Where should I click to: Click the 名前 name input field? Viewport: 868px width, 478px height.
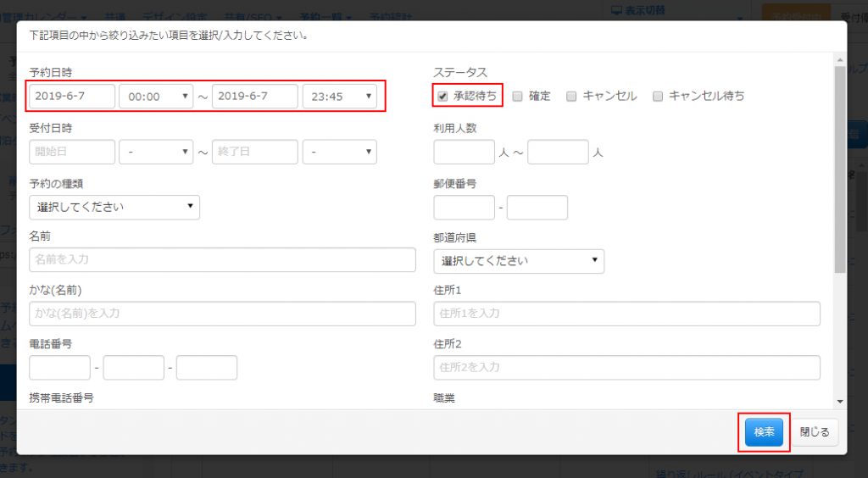tap(222, 259)
